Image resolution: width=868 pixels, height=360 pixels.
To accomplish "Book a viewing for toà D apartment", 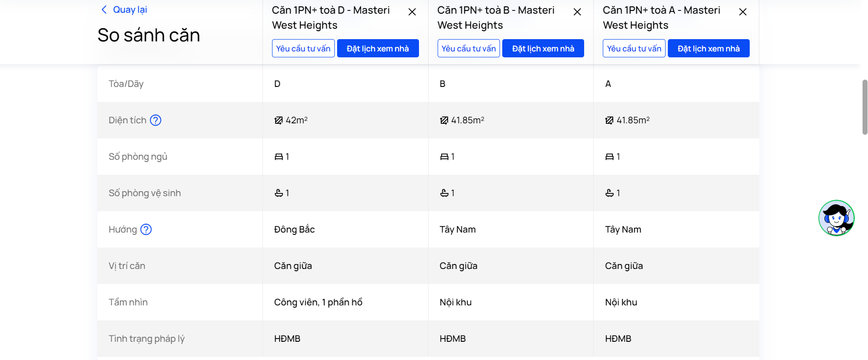I will 378,48.
